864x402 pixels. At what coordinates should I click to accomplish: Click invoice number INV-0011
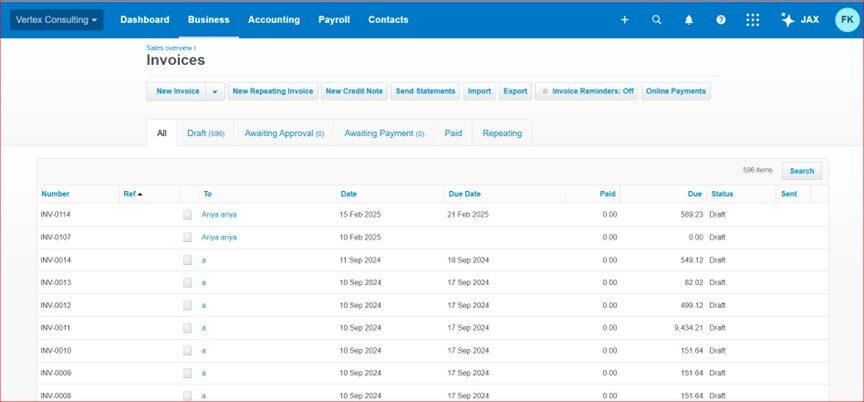56,328
